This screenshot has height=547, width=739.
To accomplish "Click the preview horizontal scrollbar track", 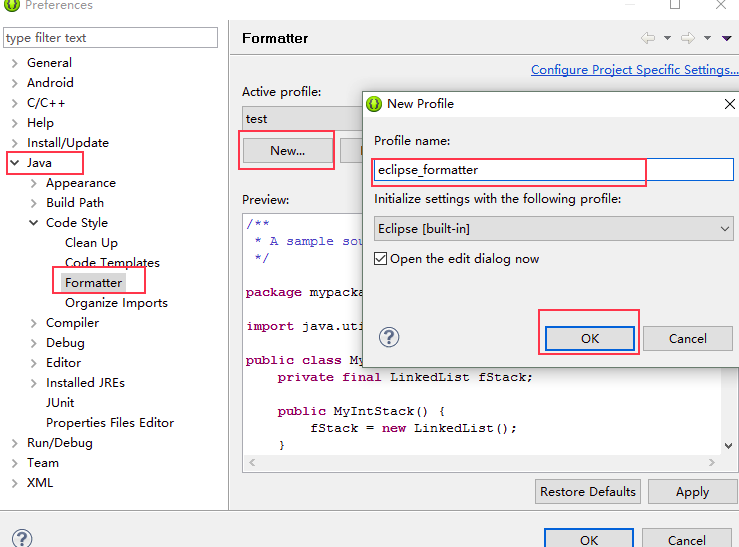I will [x=481, y=463].
